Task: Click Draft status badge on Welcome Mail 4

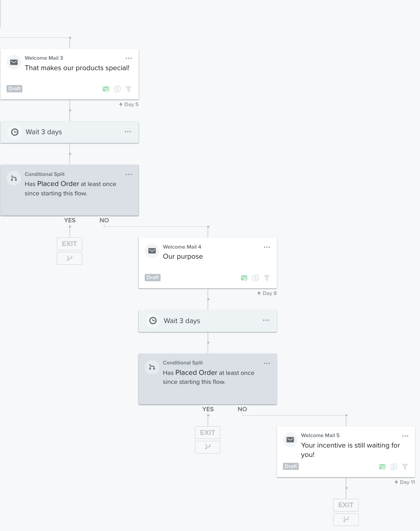Action: click(153, 277)
